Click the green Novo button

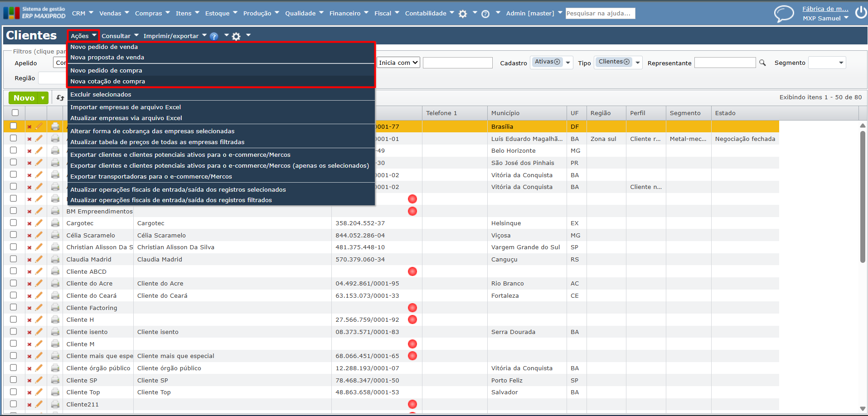tap(24, 98)
